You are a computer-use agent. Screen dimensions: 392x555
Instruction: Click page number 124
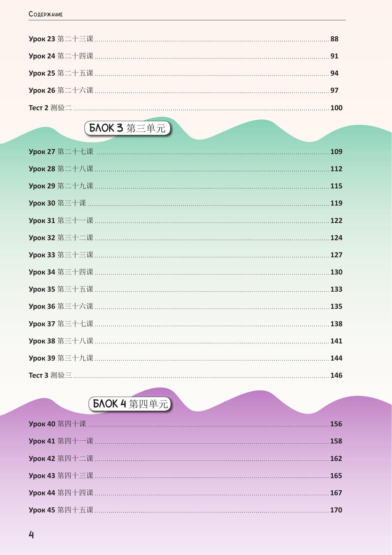tap(336, 238)
